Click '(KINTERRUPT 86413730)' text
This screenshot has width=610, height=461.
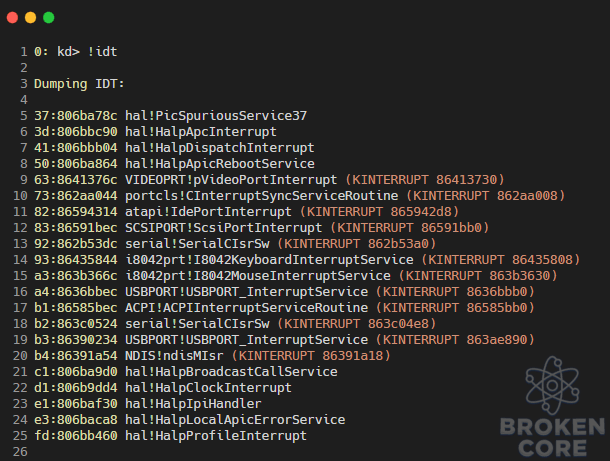(425, 180)
